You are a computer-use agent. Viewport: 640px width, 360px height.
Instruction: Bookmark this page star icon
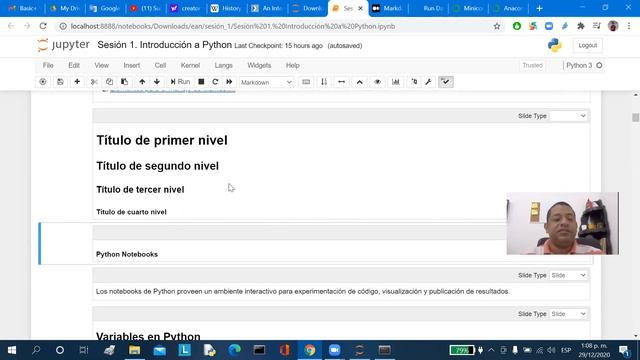click(497, 26)
